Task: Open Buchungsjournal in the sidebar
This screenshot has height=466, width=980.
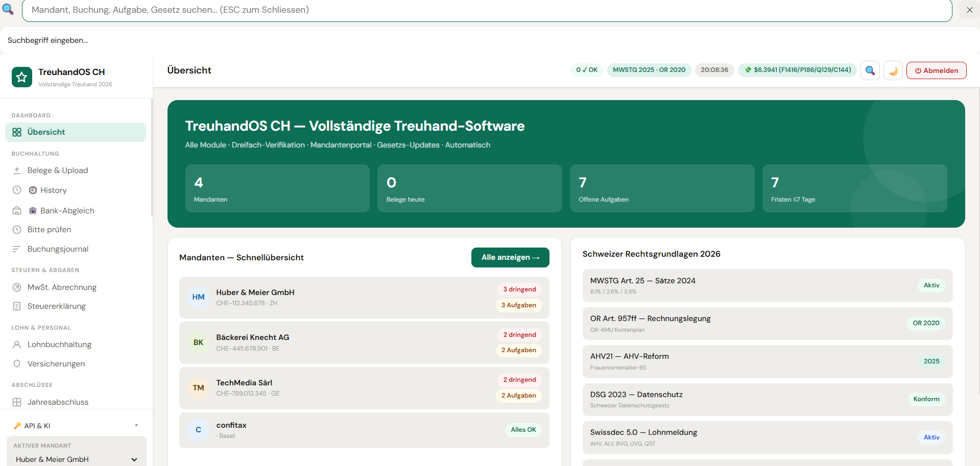Action: pyautogui.click(x=76, y=249)
